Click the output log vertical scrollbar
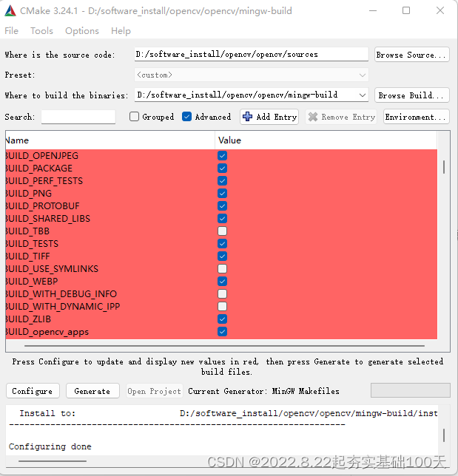 (x=444, y=435)
